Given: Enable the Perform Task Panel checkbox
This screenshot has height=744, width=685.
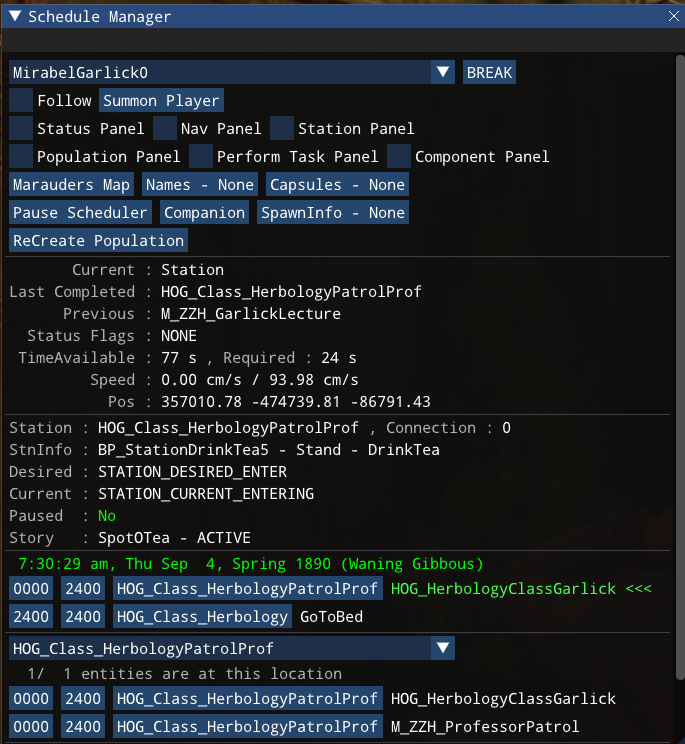Looking at the screenshot, I should (x=201, y=156).
